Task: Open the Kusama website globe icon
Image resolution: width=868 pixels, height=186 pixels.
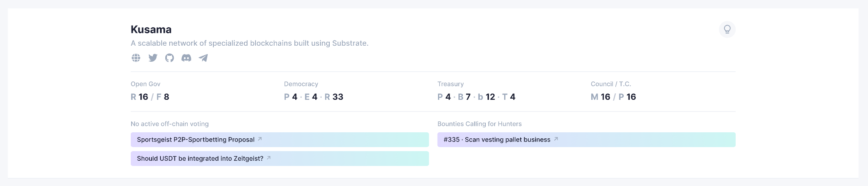Action: click(x=136, y=58)
